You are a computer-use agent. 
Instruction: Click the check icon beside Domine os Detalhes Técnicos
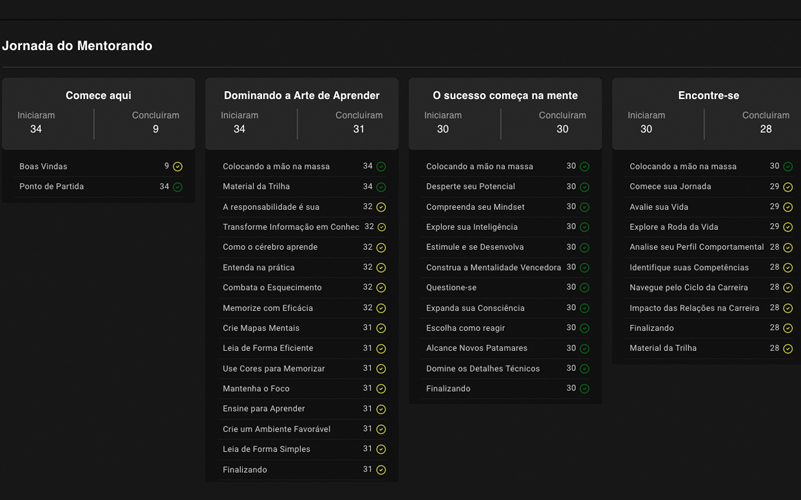[585, 369]
